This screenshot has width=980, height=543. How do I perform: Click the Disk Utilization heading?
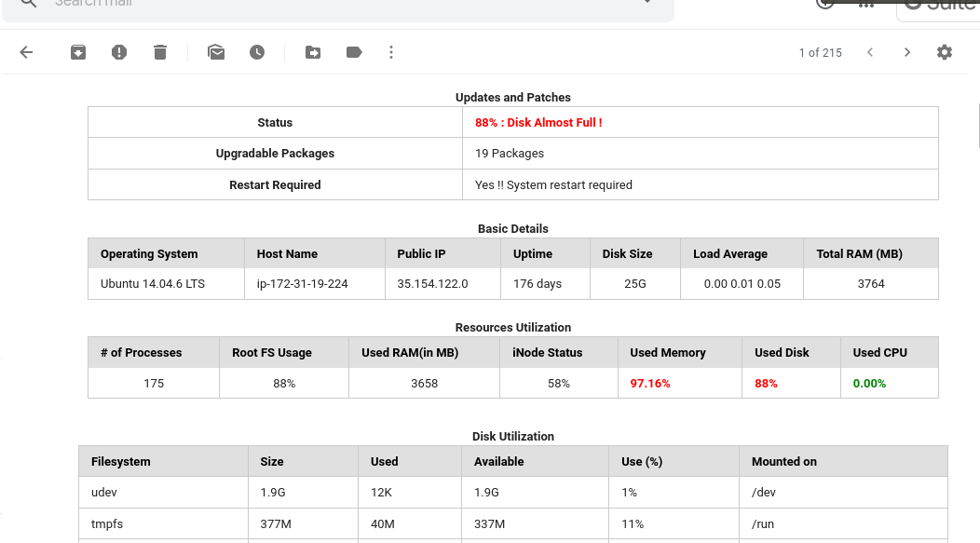pyautogui.click(x=513, y=436)
